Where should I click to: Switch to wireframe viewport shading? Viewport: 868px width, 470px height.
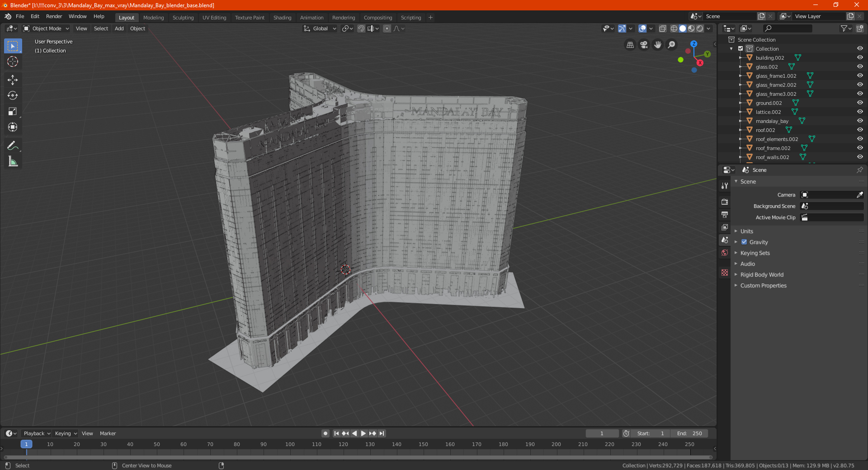coord(674,28)
